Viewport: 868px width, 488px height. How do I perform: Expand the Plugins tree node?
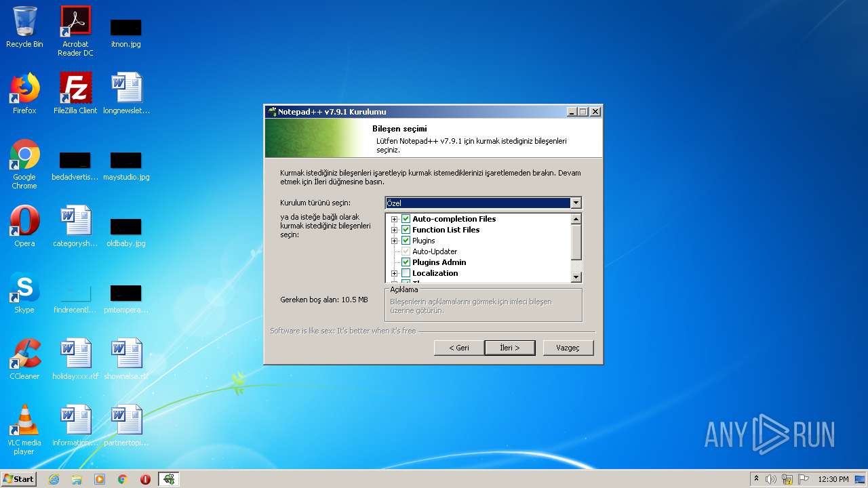(394, 241)
